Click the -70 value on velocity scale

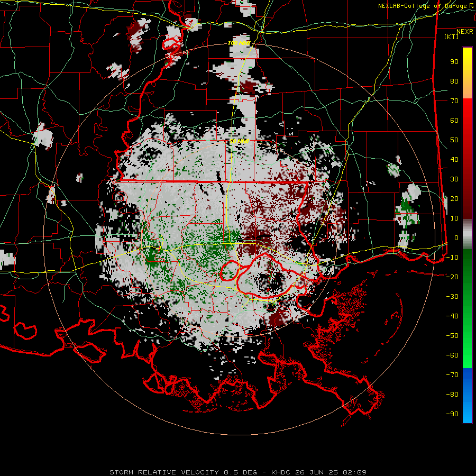452,374
